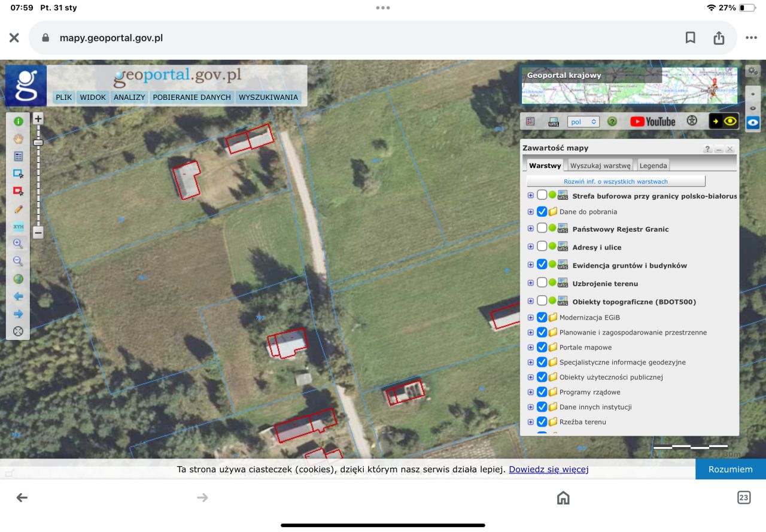
Task: Expand the Modernizacja EGiB folder
Action: pos(530,318)
